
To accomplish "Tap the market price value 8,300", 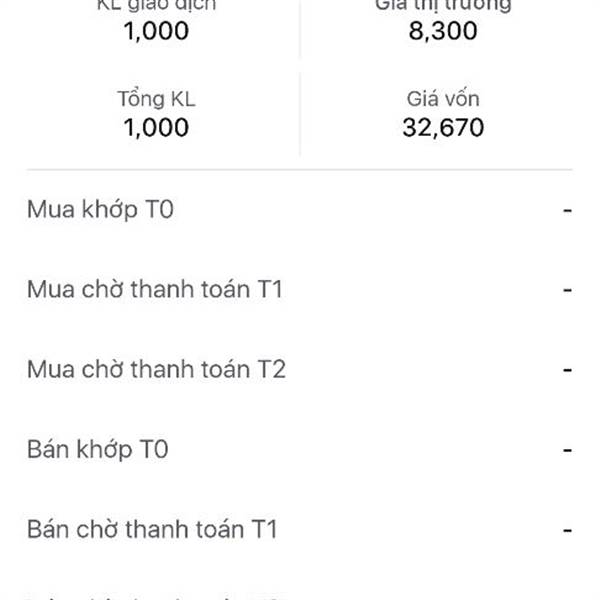I will pos(443,31).
